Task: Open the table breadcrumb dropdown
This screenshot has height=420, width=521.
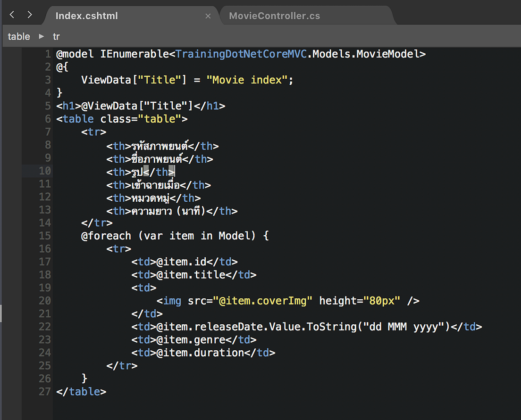Action: 19,36
